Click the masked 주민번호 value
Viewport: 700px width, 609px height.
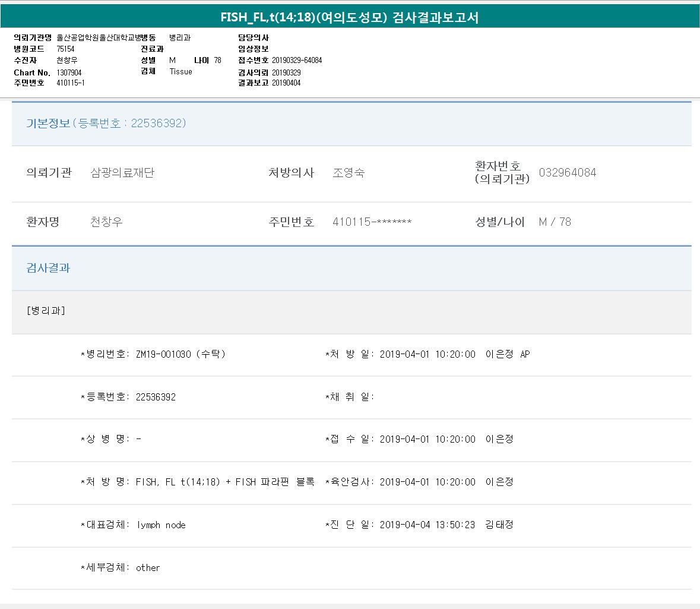[x=372, y=222]
